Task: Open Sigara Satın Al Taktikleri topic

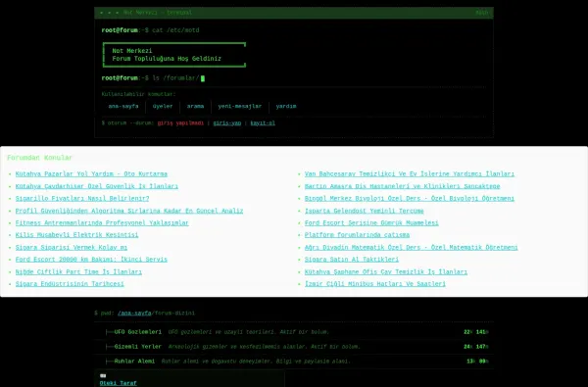Action: pos(352,260)
